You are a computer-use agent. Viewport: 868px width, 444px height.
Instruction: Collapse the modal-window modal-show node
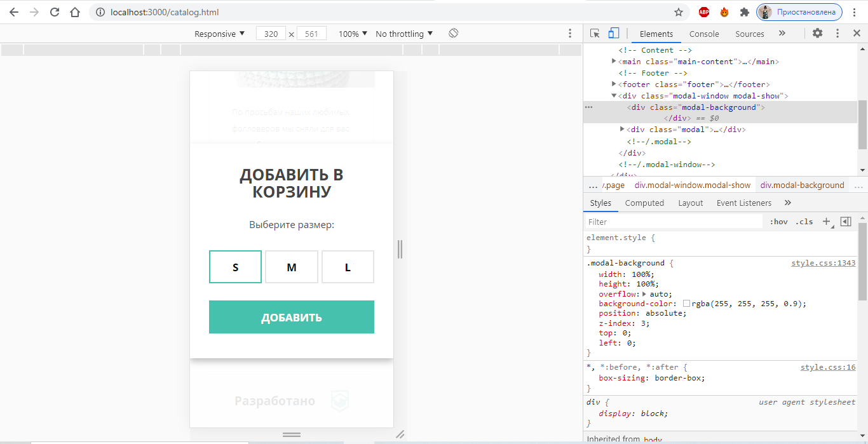pyautogui.click(x=614, y=96)
